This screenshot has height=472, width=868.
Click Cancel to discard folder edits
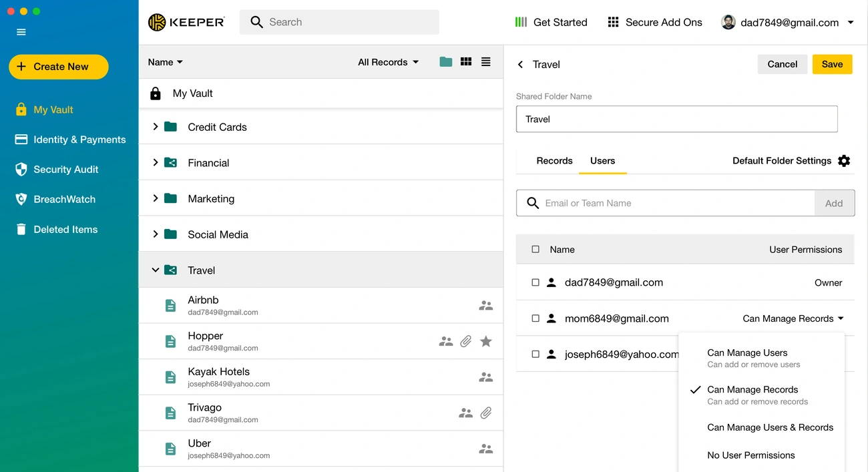(x=782, y=64)
